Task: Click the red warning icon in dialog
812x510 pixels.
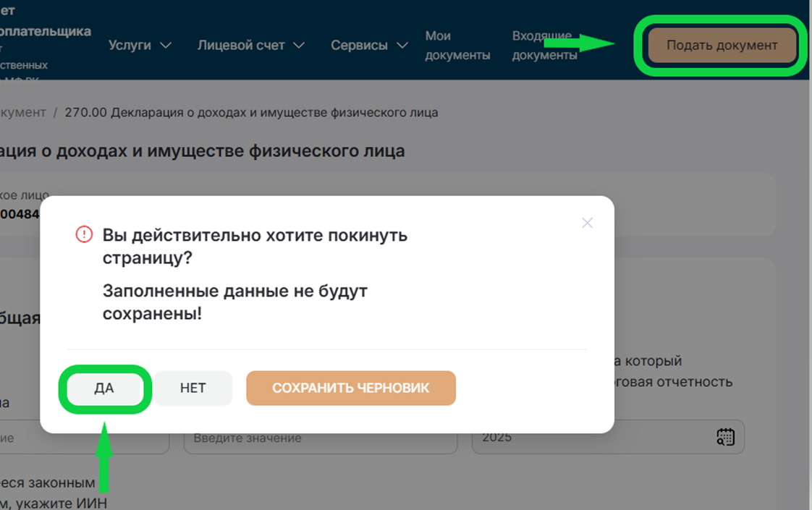Action: point(84,234)
